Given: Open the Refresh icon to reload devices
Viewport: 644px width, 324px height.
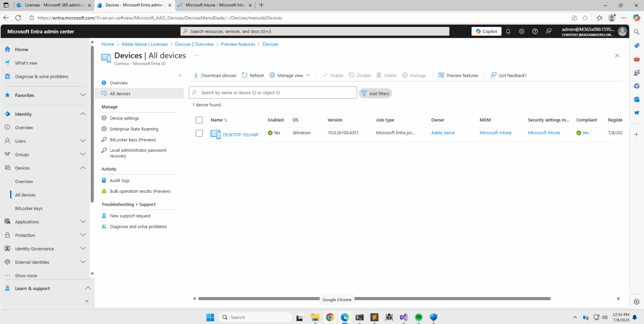Looking at the screenshot, I should 244,75.
